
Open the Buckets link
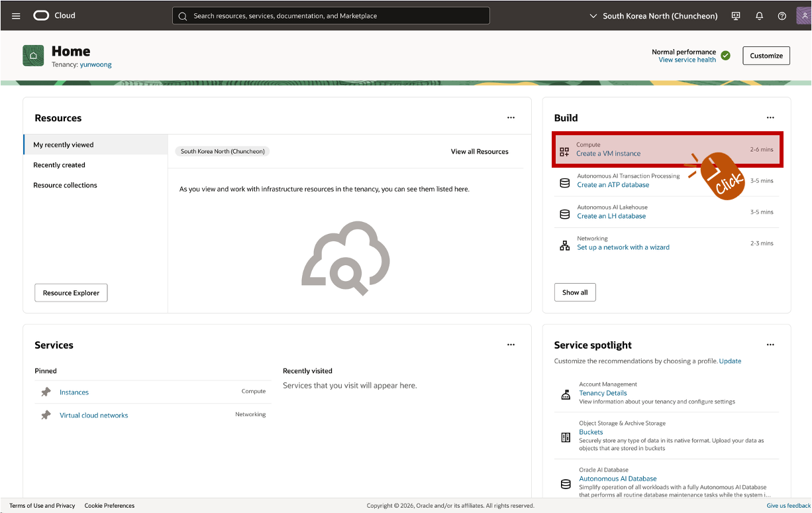pyautogui.click(x=591, y=432)
